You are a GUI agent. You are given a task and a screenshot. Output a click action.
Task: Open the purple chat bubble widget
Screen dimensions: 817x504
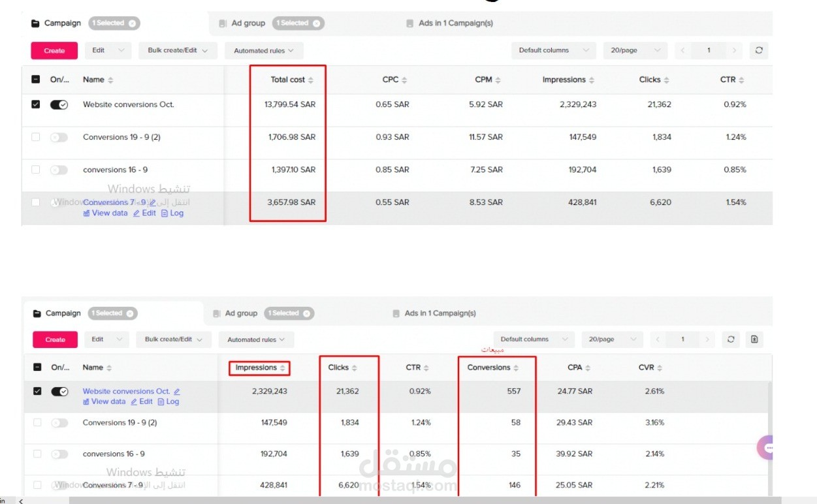[x=765, y=448]
